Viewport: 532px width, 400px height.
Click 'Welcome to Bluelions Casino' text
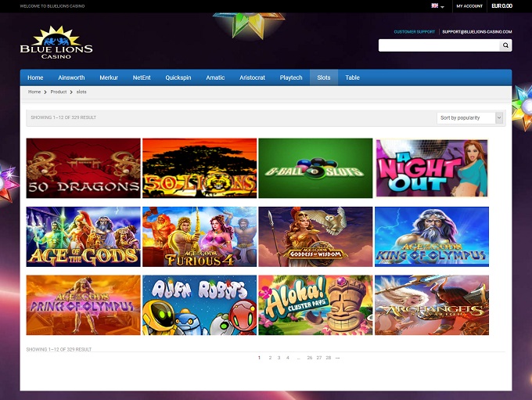pos(52,6)
